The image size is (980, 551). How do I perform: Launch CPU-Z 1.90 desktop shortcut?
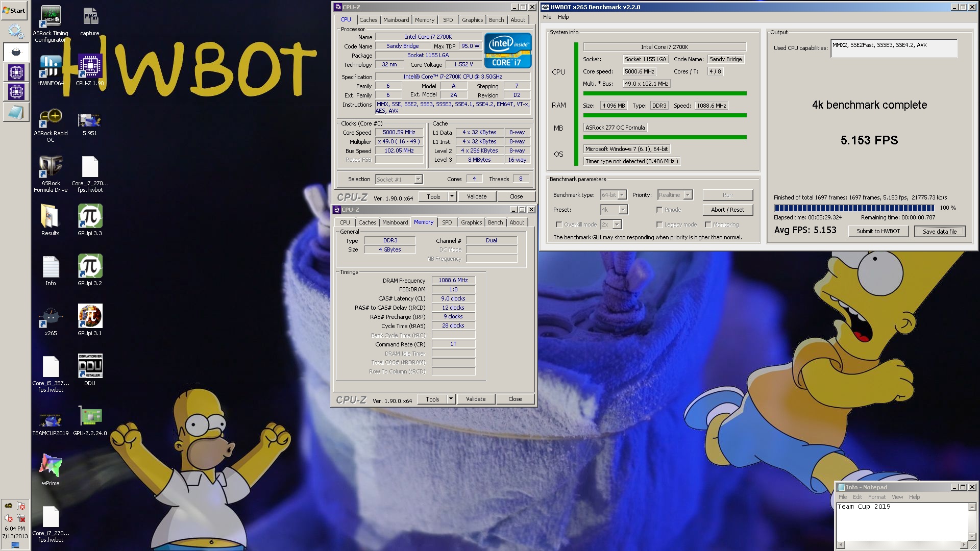[x=90, y=70]
